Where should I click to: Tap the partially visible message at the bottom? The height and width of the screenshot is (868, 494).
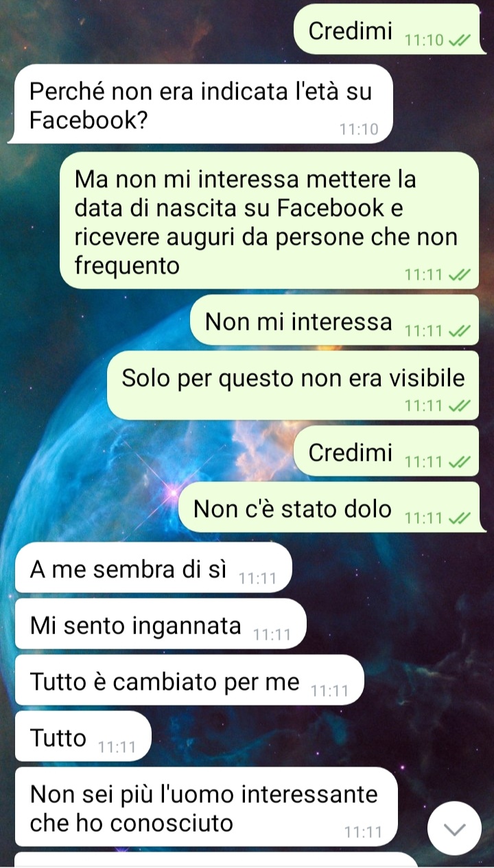(x=216, y=860)
